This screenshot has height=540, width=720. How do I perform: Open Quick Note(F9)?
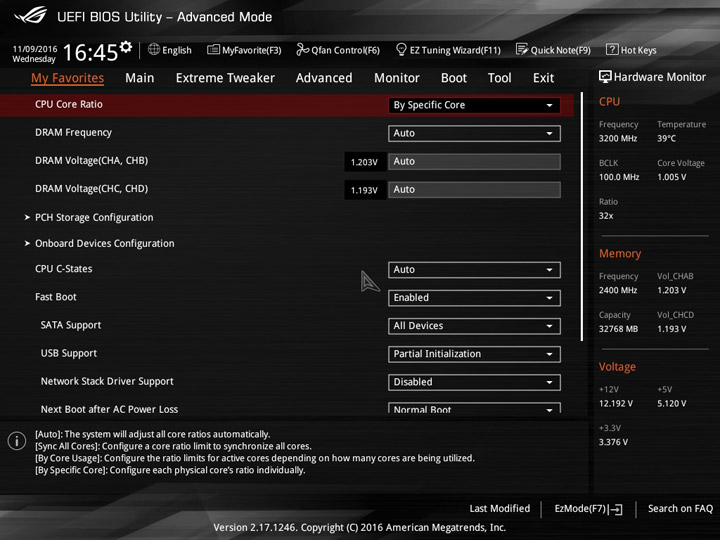tap(560, 50)
